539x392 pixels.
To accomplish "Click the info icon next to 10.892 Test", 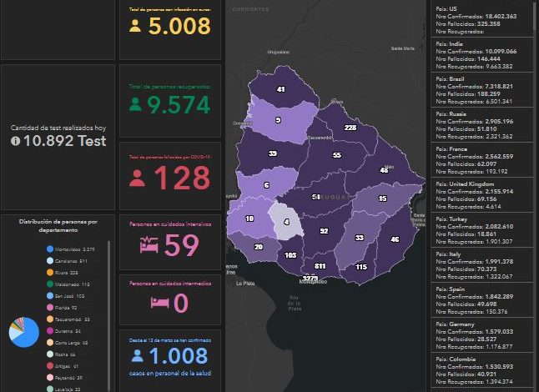I will 15,142.
